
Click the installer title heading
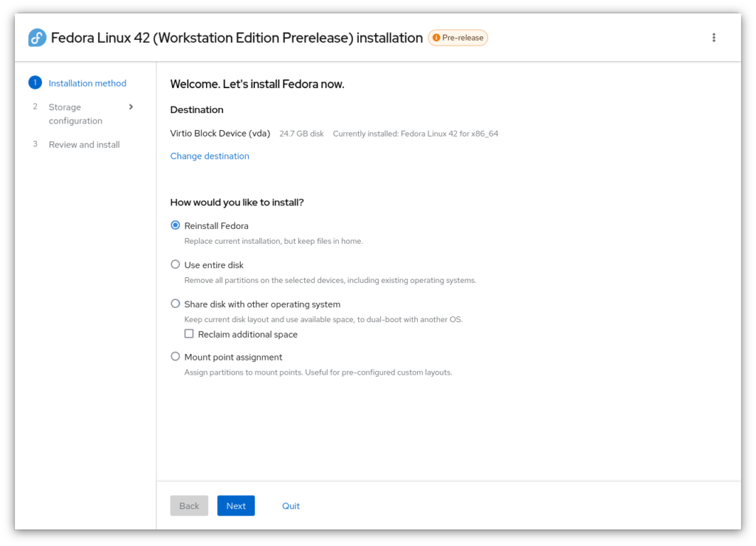[236, 38]
